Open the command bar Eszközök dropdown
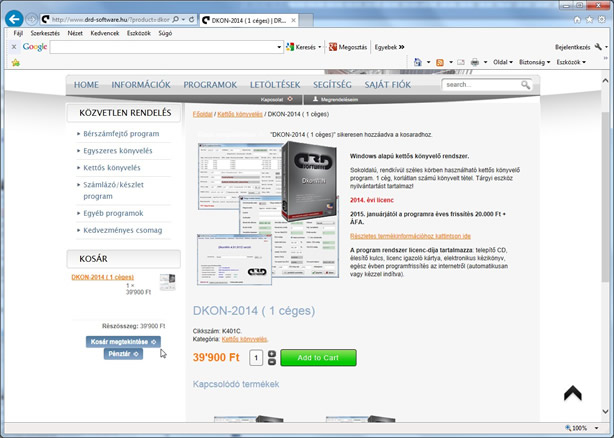Viewport: 614px width, 438px height. click(x=571, y=62)
